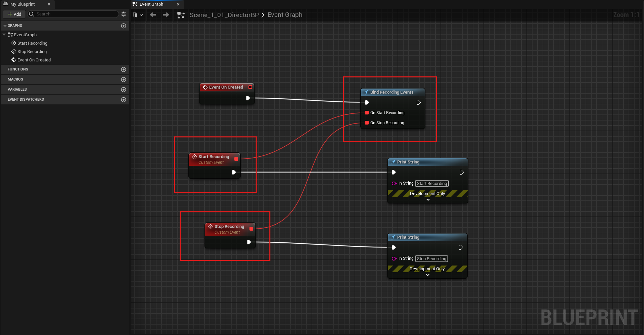
Task: Switch to the My Blueprint tab
Action: coord(22,4)
